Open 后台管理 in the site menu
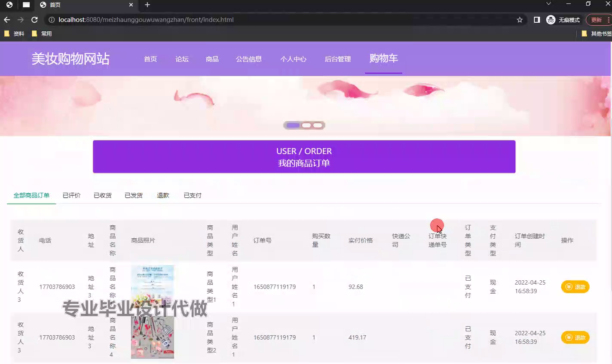The image size is (612, 364). point(338,59)
